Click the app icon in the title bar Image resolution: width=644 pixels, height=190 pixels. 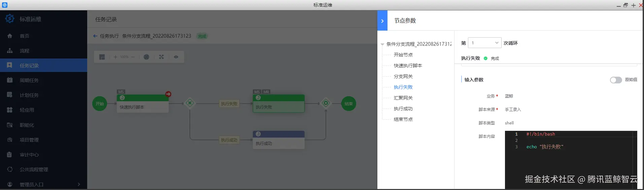click(5, 5)
